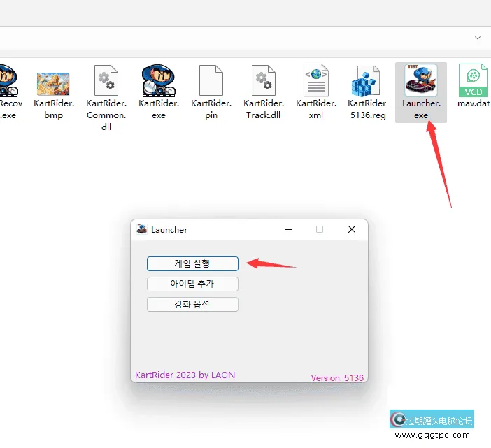Screen dimensions: 491x448
Task: Select the KartRider_5136.reg registry file
Action: 367,81
